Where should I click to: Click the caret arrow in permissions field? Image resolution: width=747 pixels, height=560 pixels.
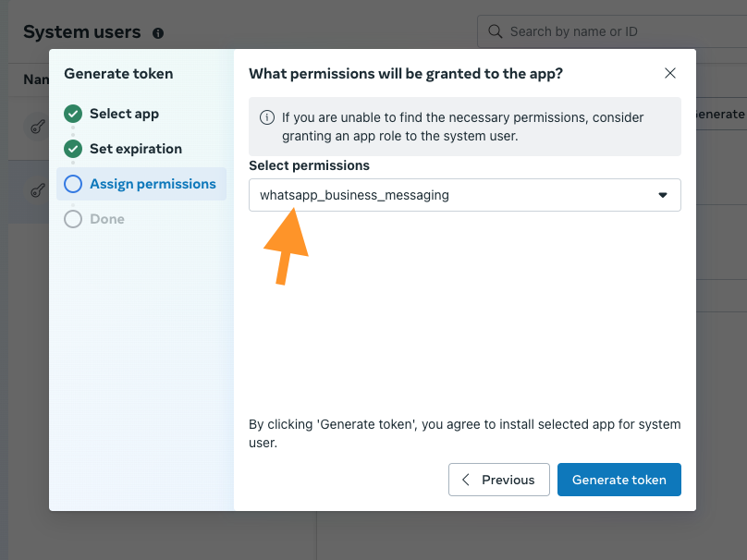click(663, 195)
